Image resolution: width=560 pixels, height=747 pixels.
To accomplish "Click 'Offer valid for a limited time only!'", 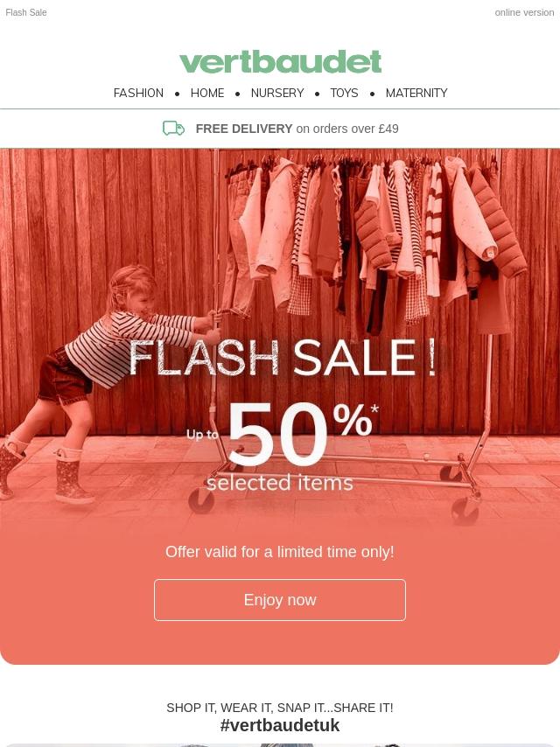I will [280, 552].
